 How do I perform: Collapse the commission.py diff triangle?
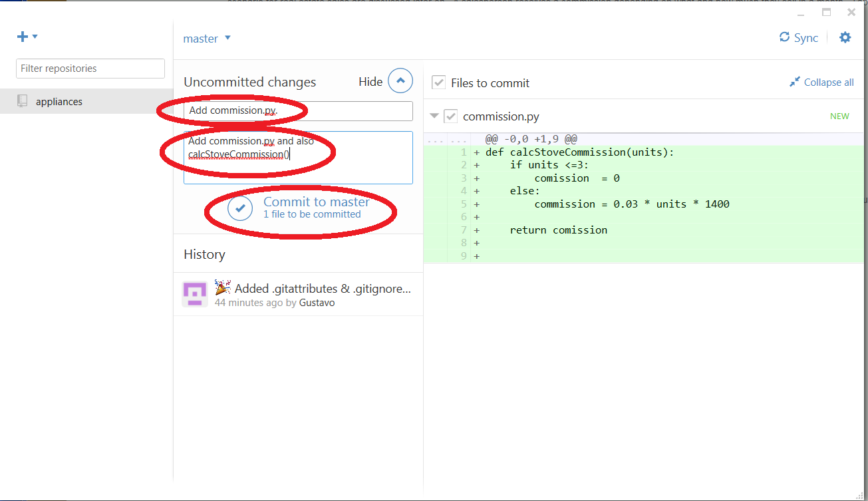[434, 116]
